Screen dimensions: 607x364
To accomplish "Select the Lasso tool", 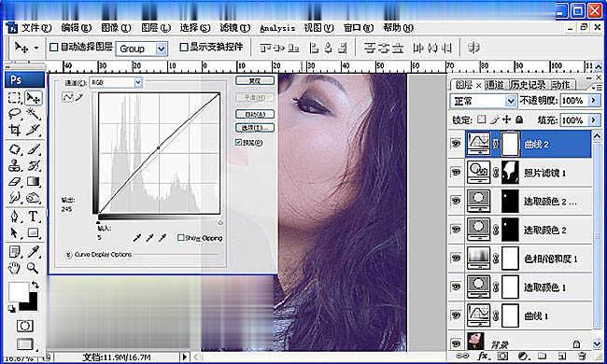I will coord(15,114).
